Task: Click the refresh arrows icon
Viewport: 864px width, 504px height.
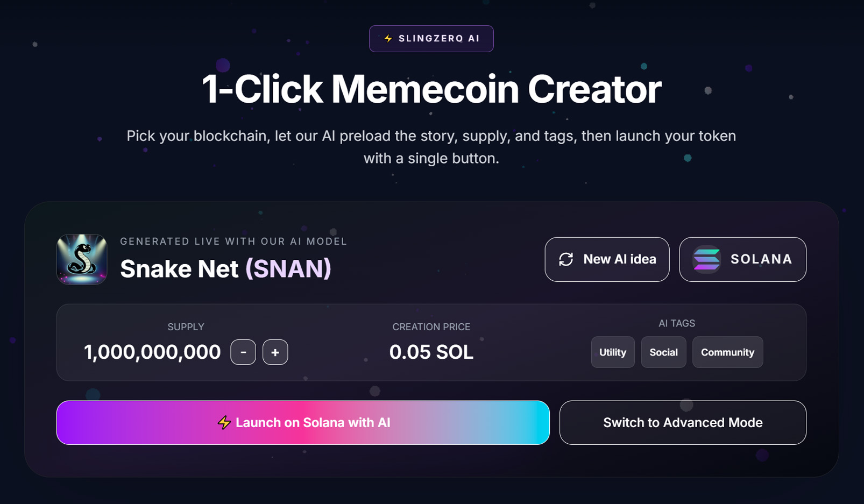Action: coord(566,259)
